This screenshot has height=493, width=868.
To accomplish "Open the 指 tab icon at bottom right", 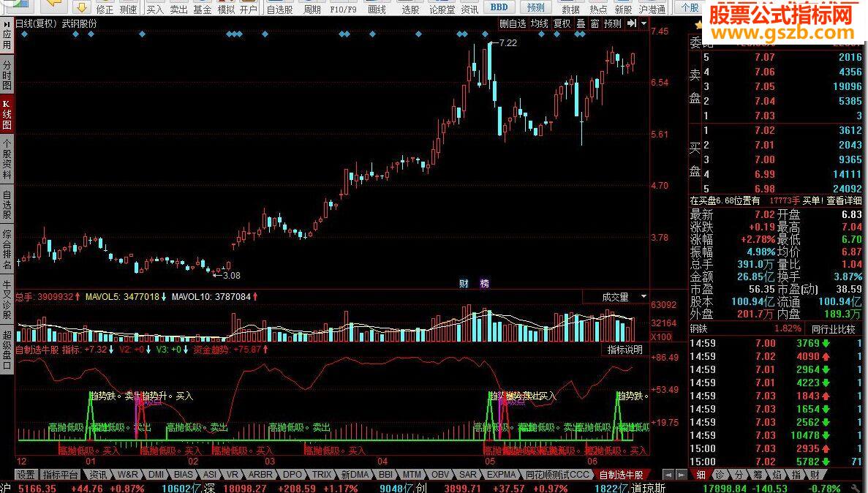I will click(796, 475).
